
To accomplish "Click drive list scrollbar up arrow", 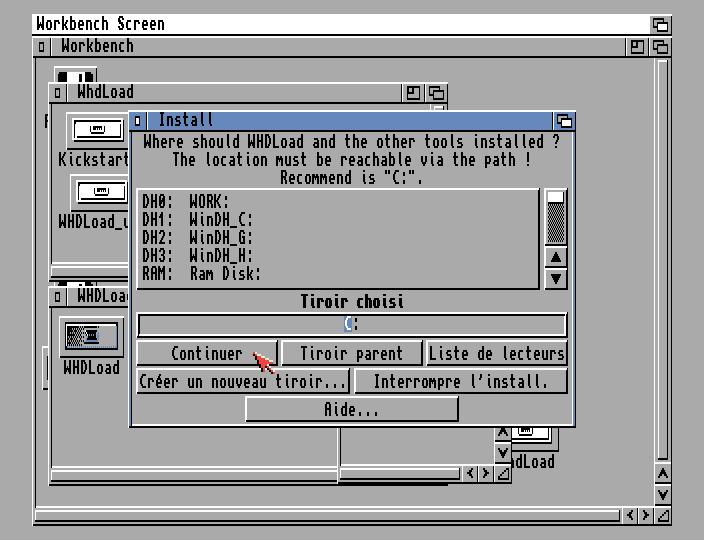I will (x=556, y=257).
